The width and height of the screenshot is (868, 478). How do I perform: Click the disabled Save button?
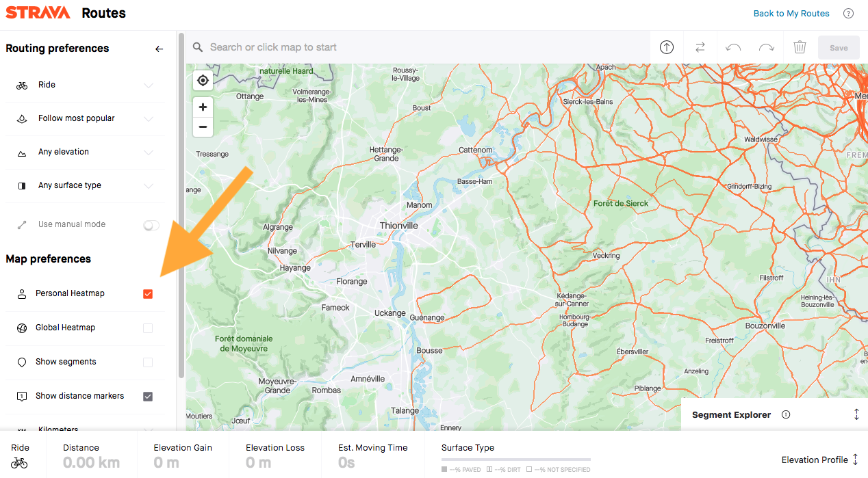838,47
